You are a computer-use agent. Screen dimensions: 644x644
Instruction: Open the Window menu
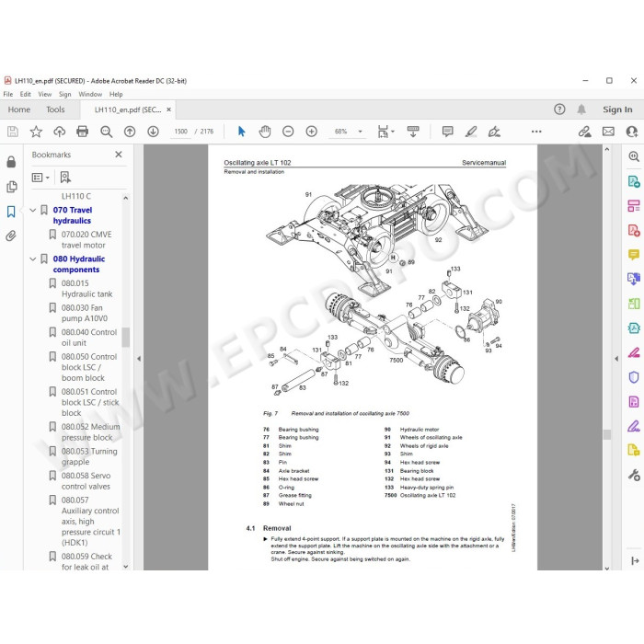click(90, 94)
